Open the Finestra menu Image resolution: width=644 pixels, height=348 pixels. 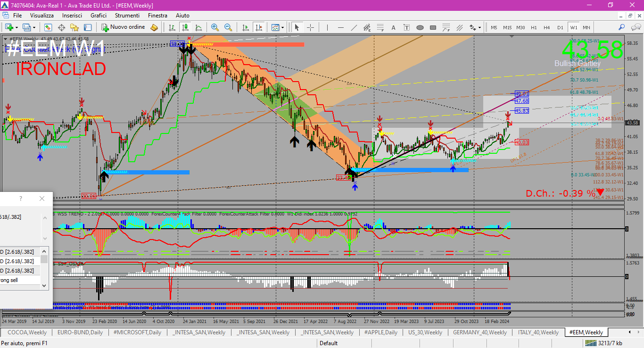pos(157,16)
